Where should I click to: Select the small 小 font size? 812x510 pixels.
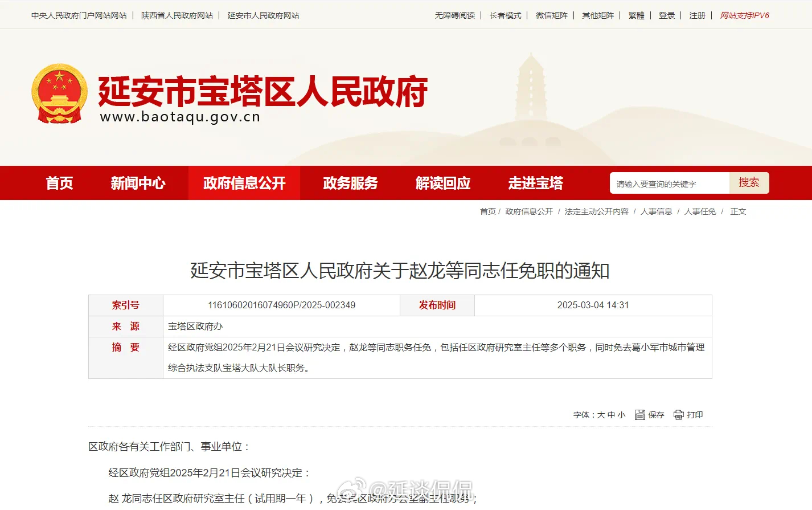click(x=622, y=415)
